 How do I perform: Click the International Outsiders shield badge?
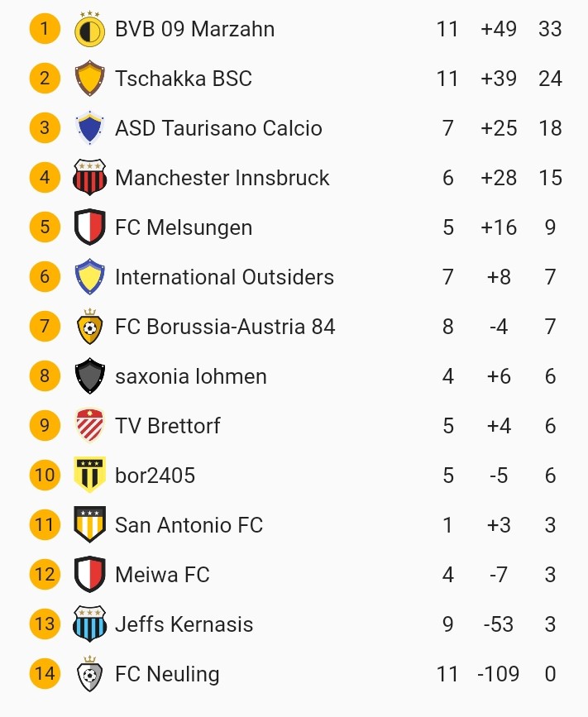pos(89,277)
